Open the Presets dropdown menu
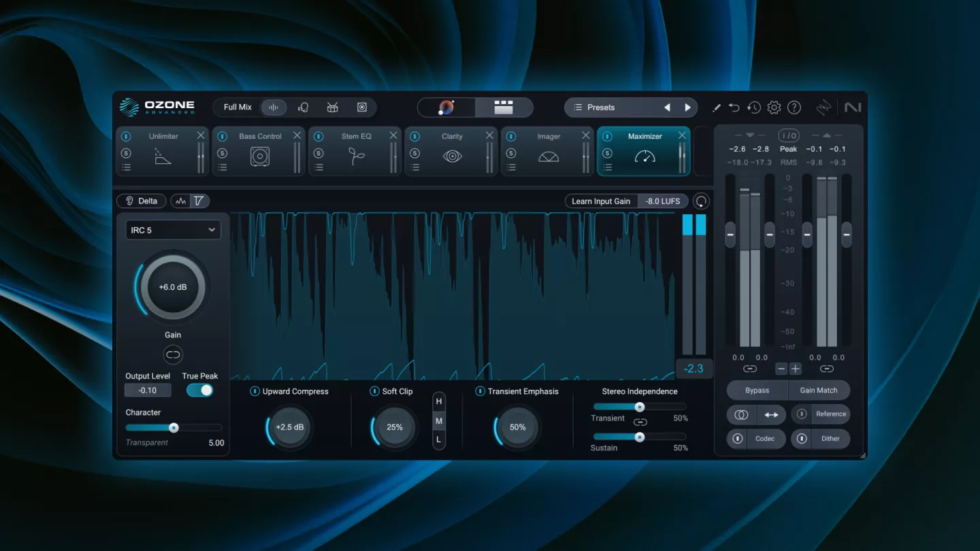 pos(612,107)
